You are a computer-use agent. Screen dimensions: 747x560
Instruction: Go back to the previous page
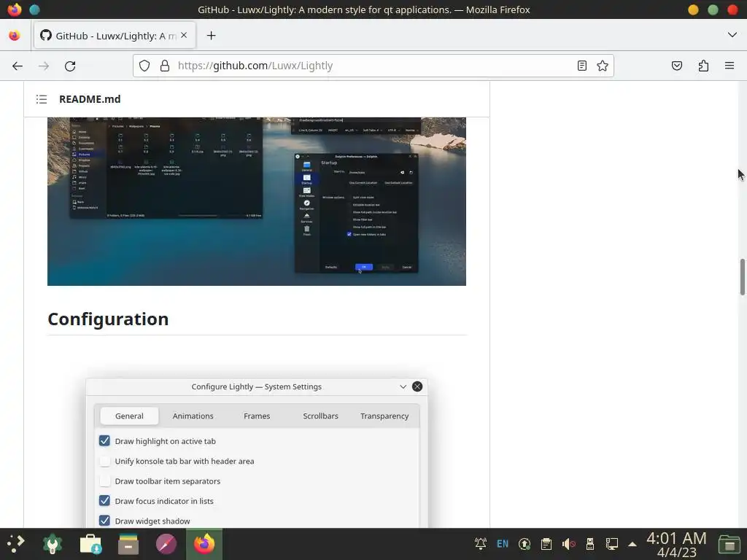point(18,66)
